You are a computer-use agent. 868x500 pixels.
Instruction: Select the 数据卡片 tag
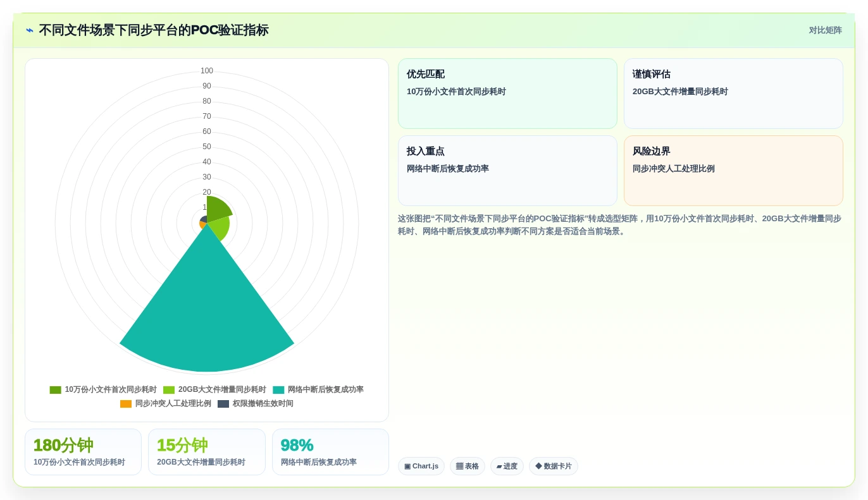[554, 466]
